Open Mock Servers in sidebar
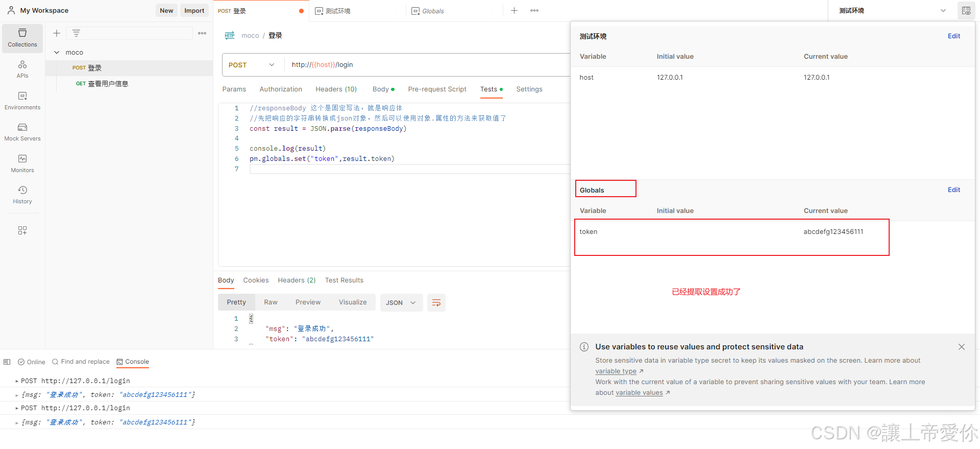 [x=22, y=132]
